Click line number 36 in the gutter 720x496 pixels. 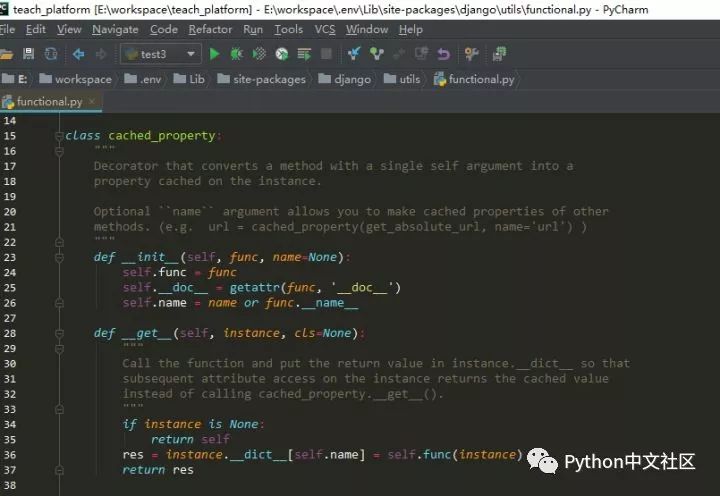click(10, 455)
